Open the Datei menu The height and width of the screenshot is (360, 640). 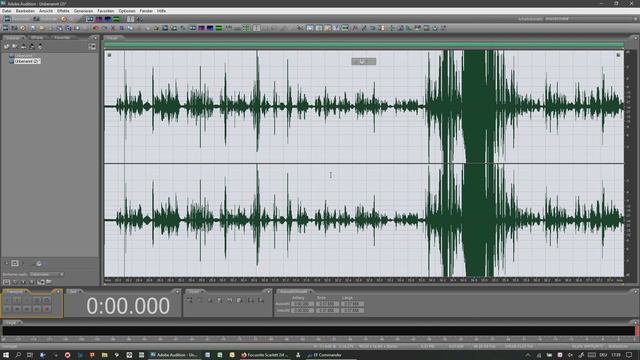(x=6, y=11)
